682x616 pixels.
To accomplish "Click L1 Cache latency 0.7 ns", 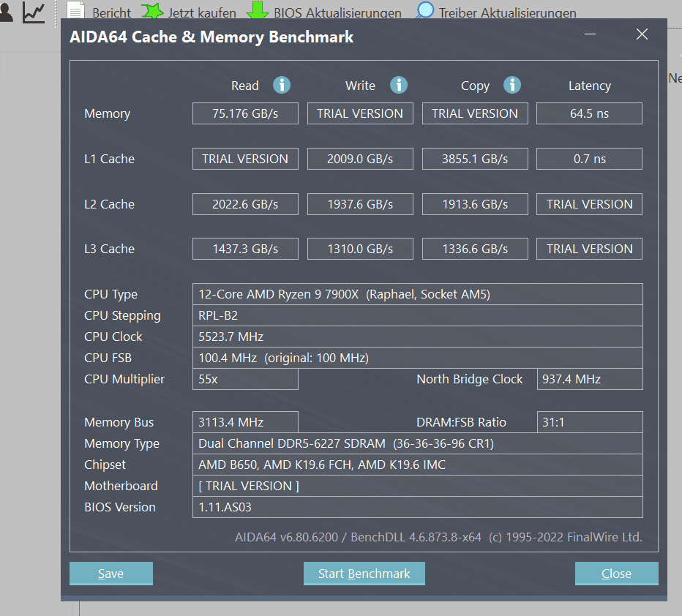I will (589, 159).
